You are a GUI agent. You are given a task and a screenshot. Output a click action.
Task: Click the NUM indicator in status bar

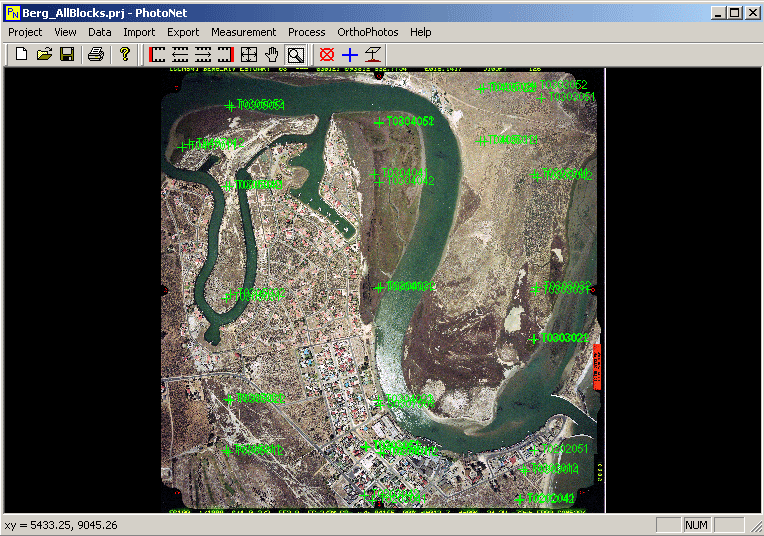pos(696,525)
